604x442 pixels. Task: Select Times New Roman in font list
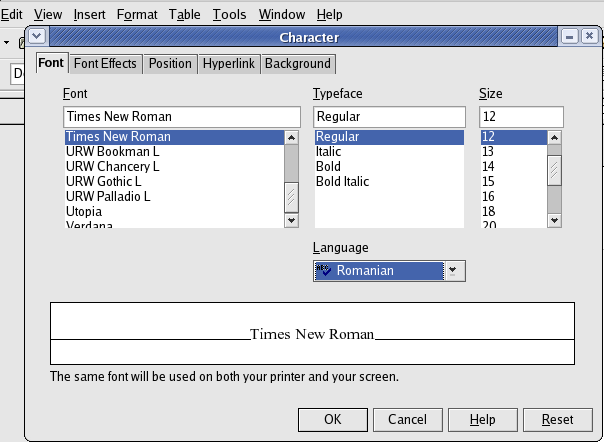click(x=174, y=137)
